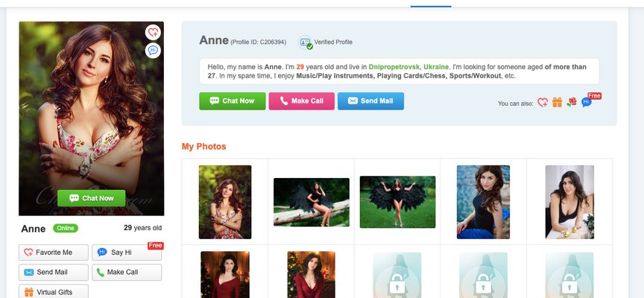Viewport: 644px width, 298px height.
Task: Click the Hi bubble icon on main photo
Action: [x=153, y=51]
